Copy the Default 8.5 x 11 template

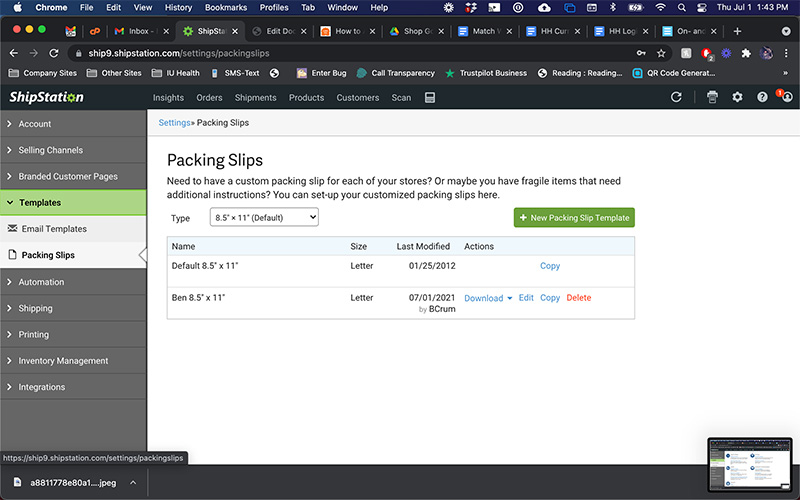[549, 266]
